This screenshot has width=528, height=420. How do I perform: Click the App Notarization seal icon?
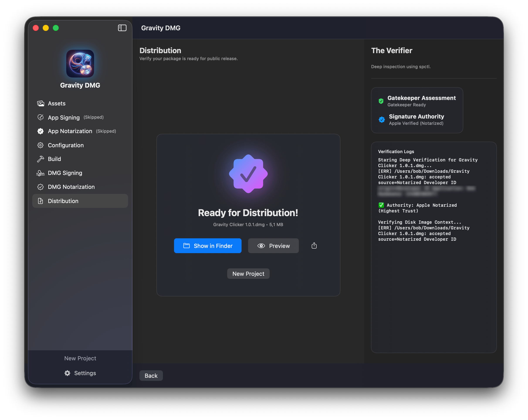tap(41, 131)
